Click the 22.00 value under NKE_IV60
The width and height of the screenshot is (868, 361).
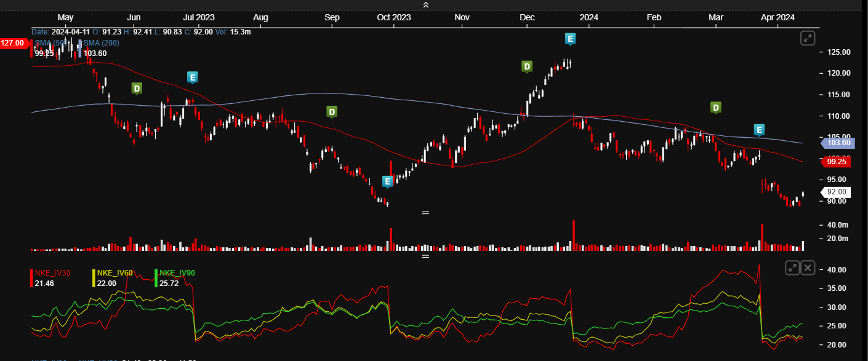(107, 283)
